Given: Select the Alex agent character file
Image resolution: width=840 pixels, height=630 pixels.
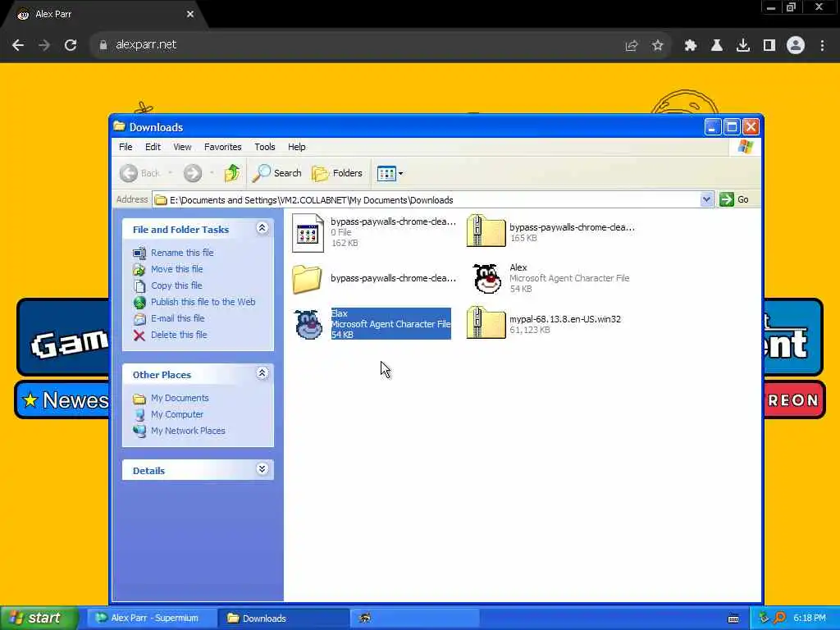Looking at the screenshot, I should [x=487, y=278].
